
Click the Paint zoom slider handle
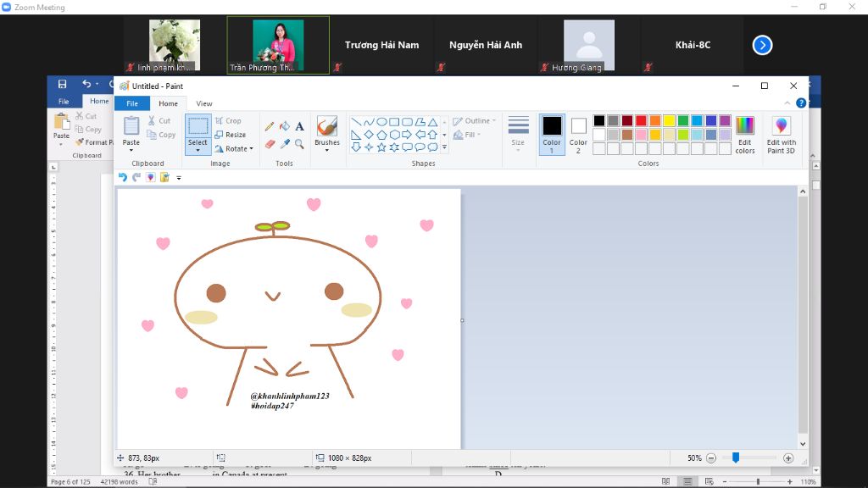click(x=736, y=457)
